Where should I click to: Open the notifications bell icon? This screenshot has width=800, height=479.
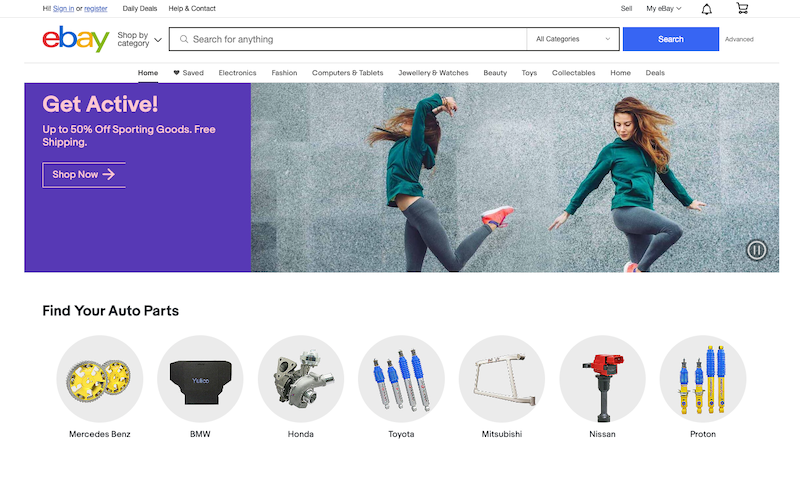click(x=707, y=9)
